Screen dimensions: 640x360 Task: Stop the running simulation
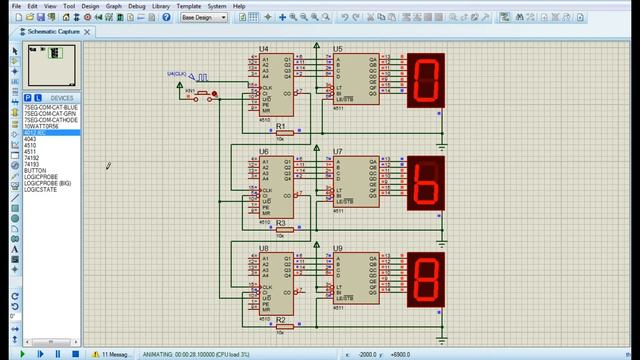[75, 354]
